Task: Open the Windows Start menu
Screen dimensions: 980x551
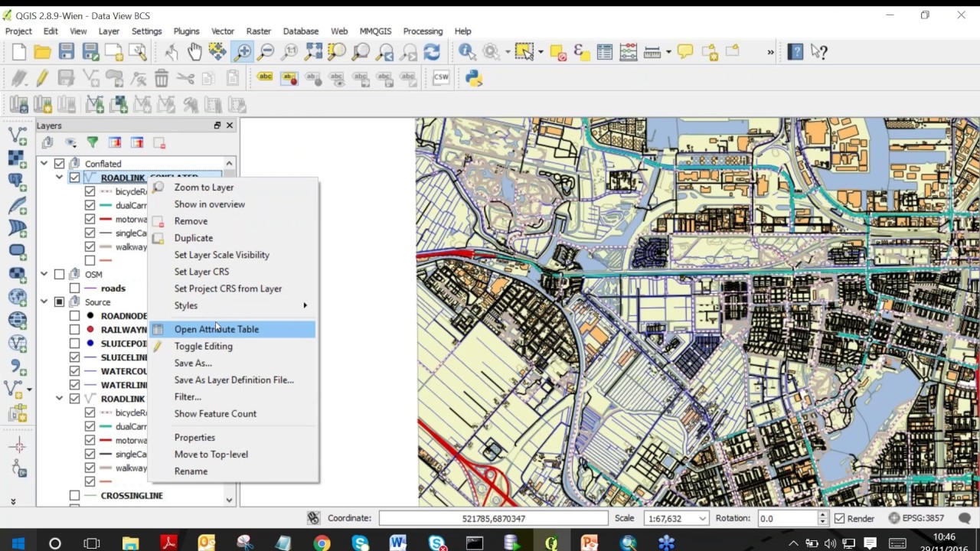Action: 18,543
